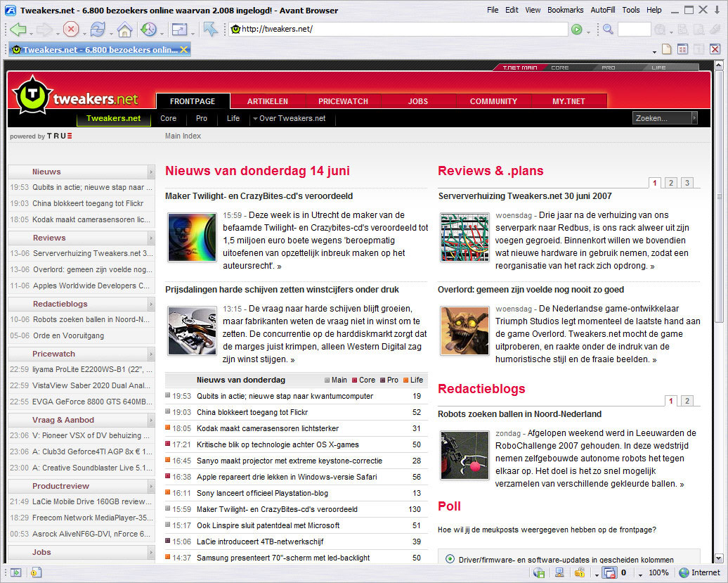Open the Bookmarks menu
Screen dimensions: 728x583
click(x=565, y=10)
